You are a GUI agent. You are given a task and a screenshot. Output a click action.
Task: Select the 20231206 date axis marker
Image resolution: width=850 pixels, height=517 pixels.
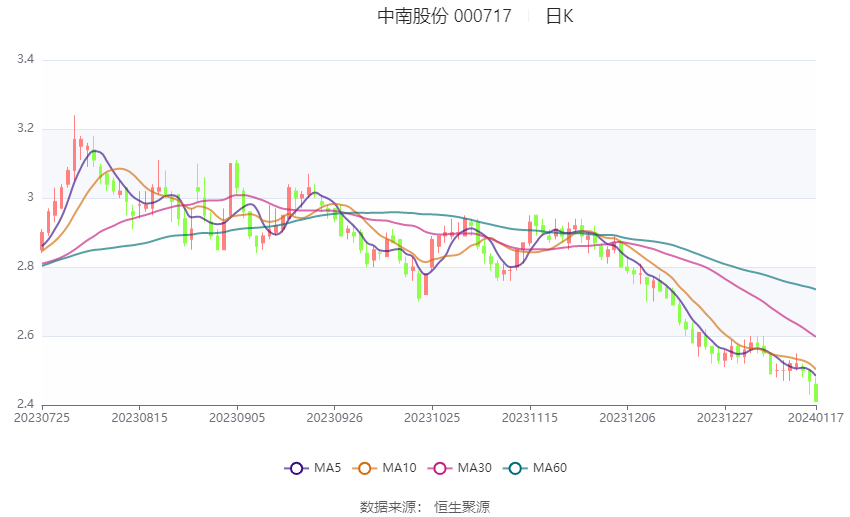click(x=627, y=418)
